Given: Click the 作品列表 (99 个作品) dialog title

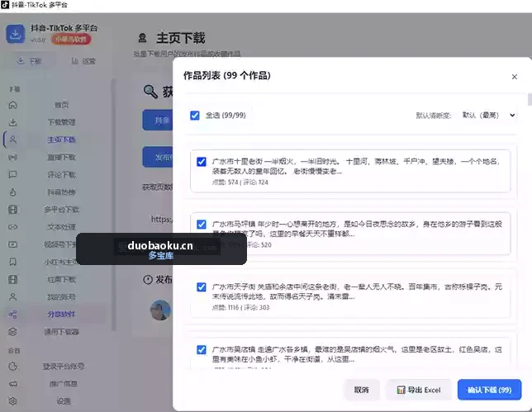Looking at the screenshot, I should pyautogui.click(x=227, y=76).
